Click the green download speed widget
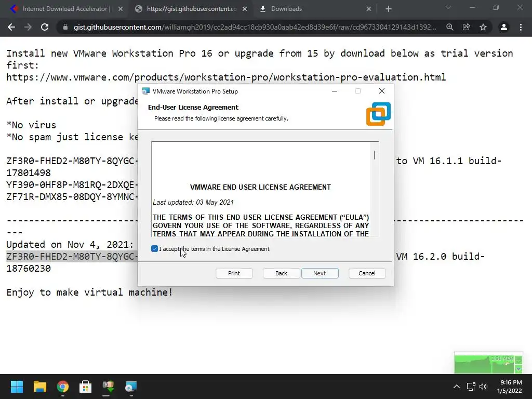 coord(488,363)
